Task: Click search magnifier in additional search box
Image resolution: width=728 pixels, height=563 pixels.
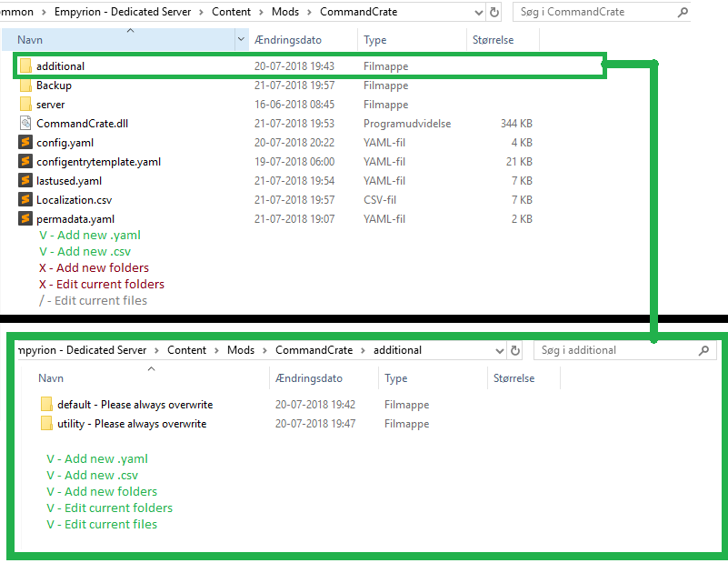Action: (703, 351)
